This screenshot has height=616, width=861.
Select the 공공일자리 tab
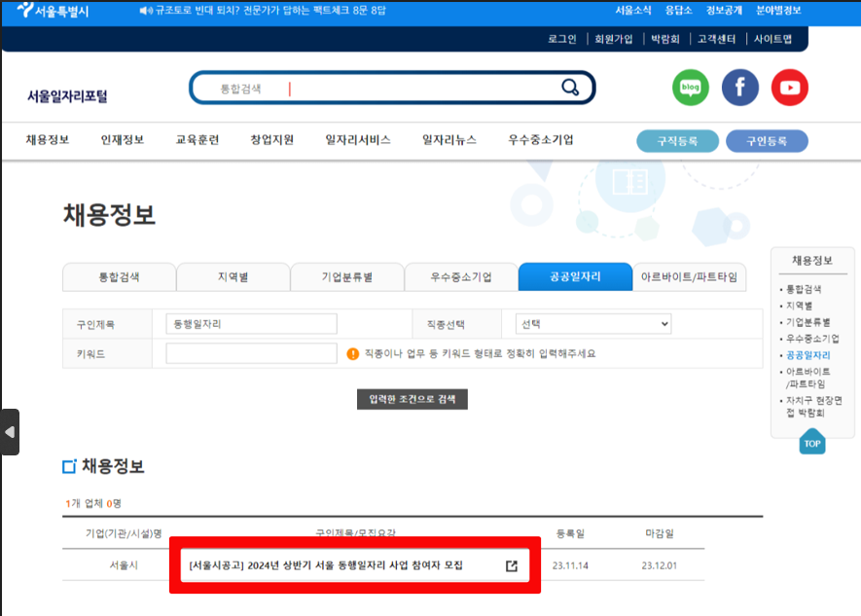[576, 276]
